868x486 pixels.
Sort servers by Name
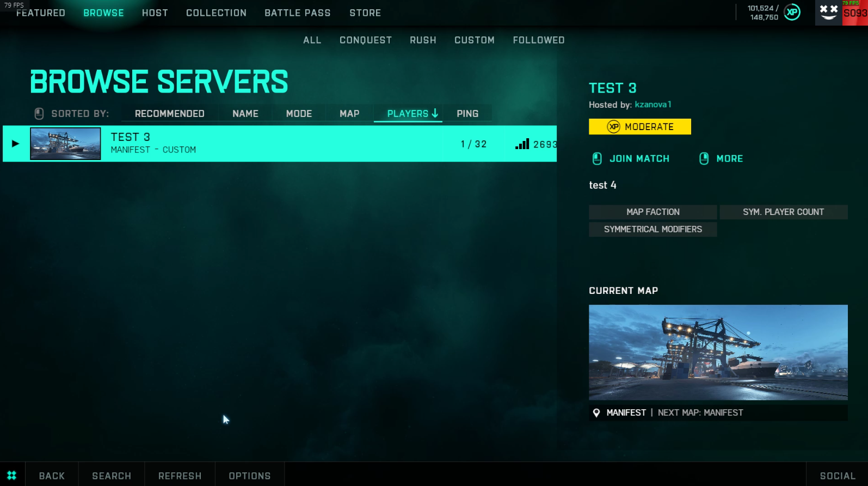coord(245,113)
